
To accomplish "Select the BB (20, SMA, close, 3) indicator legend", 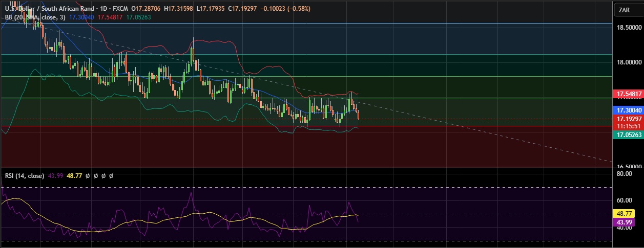I will point(35,17).
